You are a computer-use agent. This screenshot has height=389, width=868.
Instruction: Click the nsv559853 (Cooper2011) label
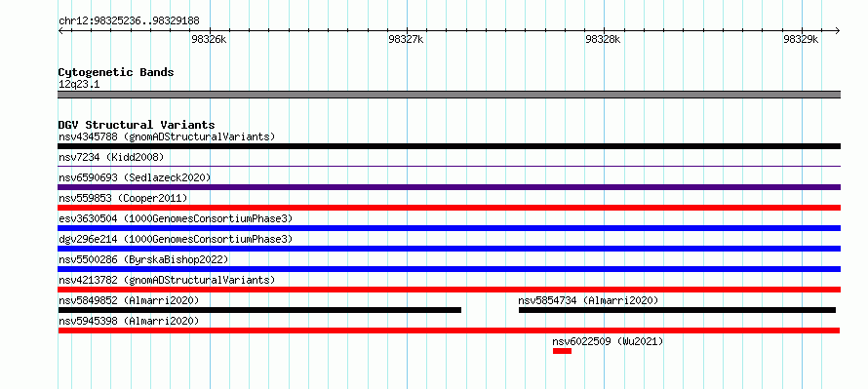123,198
